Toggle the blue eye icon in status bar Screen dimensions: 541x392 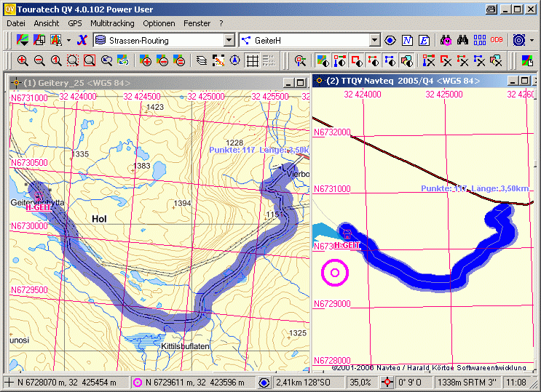(x=264, y=383)
